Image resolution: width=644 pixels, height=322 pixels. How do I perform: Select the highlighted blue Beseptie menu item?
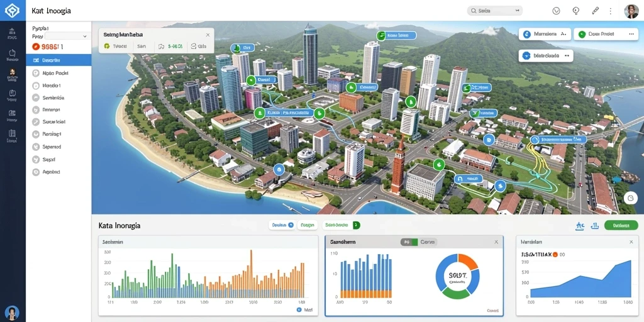(58, 60)
